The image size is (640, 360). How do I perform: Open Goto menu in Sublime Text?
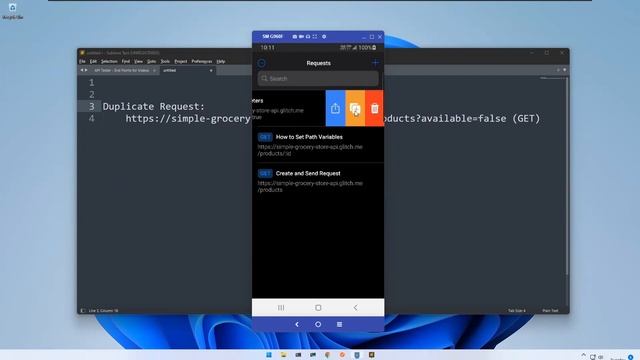pyautogui.click(x=151, y=61)
